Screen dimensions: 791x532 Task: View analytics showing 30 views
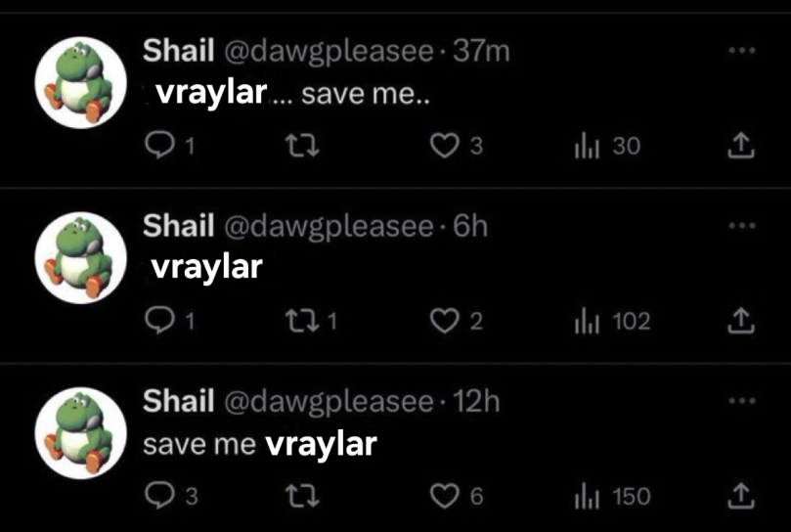pos(587,147)
